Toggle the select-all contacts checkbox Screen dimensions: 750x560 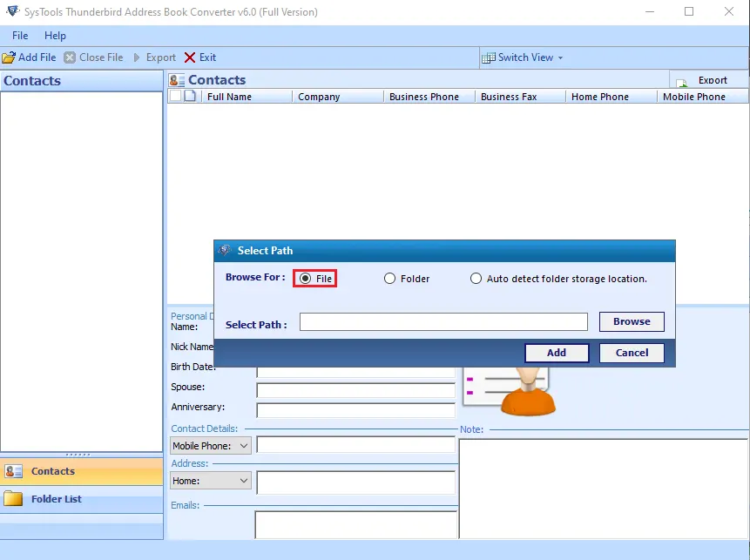click(176, 96)
